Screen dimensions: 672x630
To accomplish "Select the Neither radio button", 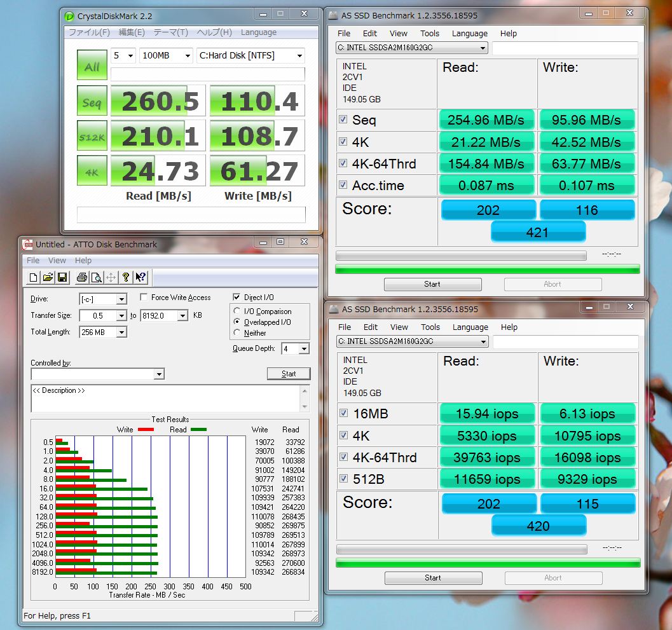I will tap(237, 332).
